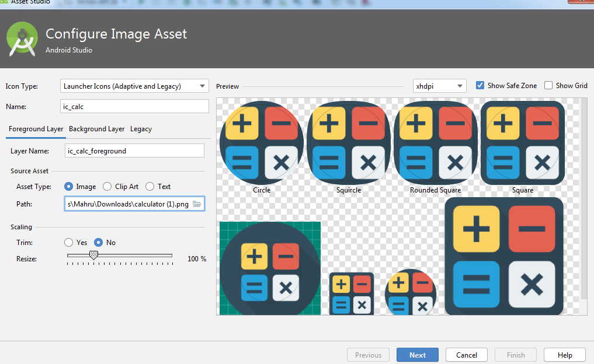This screenshot has height=364, width=594.
Task: Click the full bleed preview with green grid
Action: tap(270, 268)
